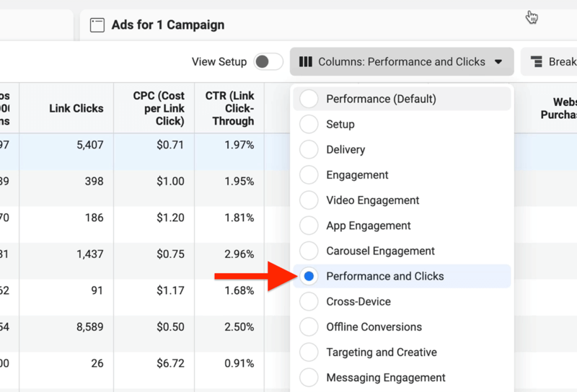Open the Columns dropdown arrow
577x392 pixels.
tap(498, 62)
